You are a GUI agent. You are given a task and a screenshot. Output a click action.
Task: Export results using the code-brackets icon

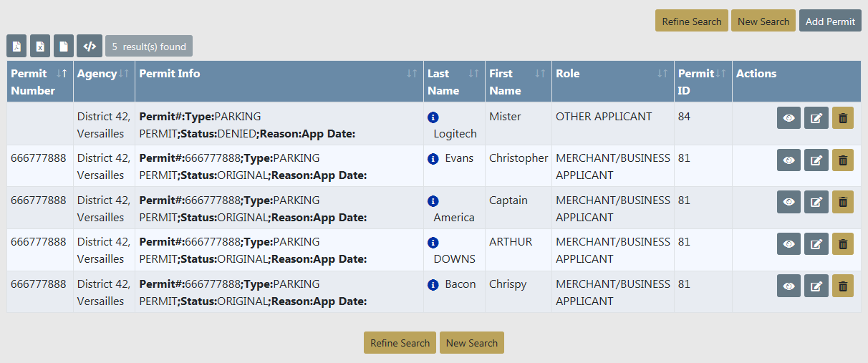(x=90, y=47)
